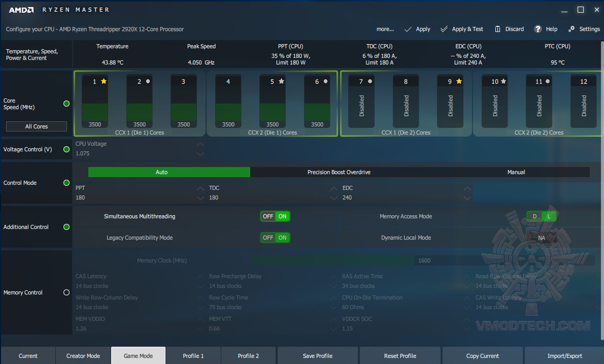This screenshot has width=604, height=364.
Task: Increase EDC value with up arrow
Action: 467,189
